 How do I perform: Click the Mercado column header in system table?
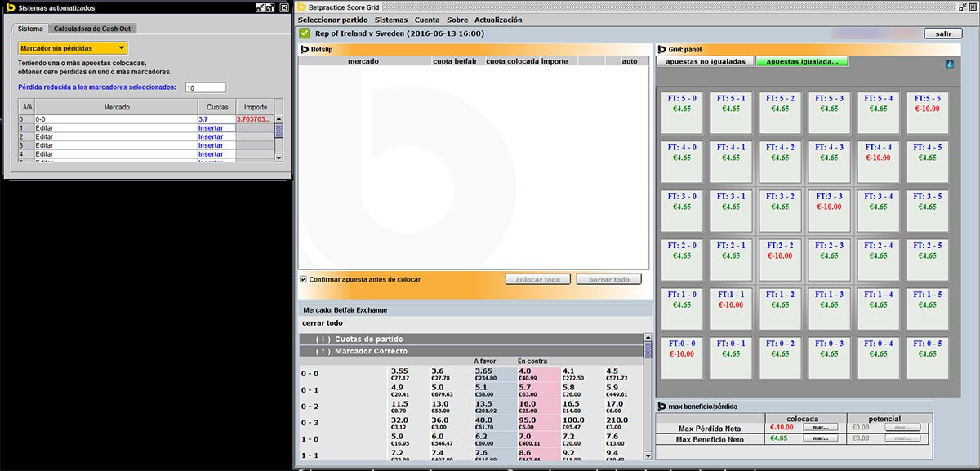[x=115, y=107]
